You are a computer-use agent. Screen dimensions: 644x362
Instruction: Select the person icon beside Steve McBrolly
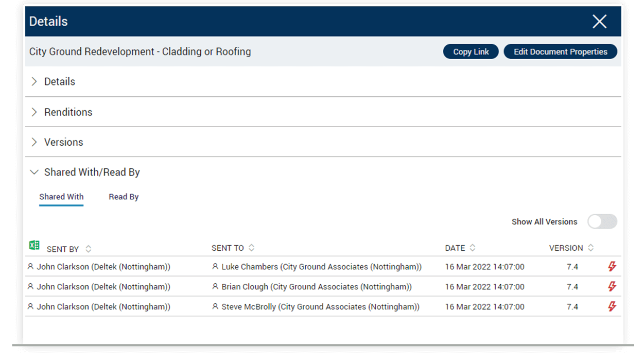click(215, 306)
